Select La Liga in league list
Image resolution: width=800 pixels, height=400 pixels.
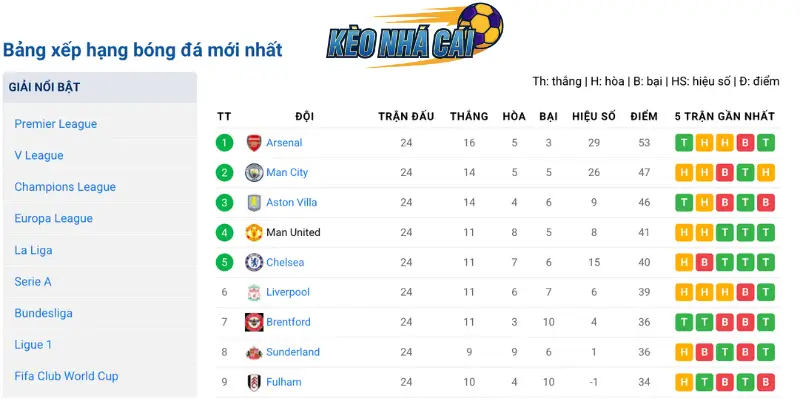point(33,251)
